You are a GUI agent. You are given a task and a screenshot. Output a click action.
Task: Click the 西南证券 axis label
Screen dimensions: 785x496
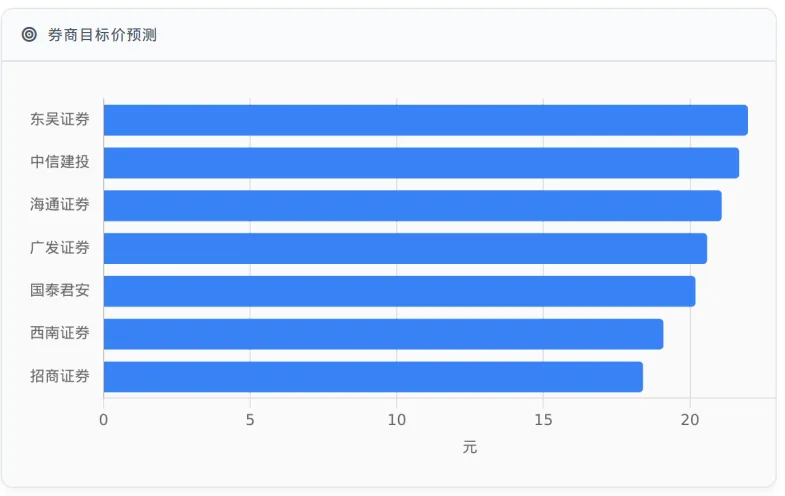click(60, 334)
